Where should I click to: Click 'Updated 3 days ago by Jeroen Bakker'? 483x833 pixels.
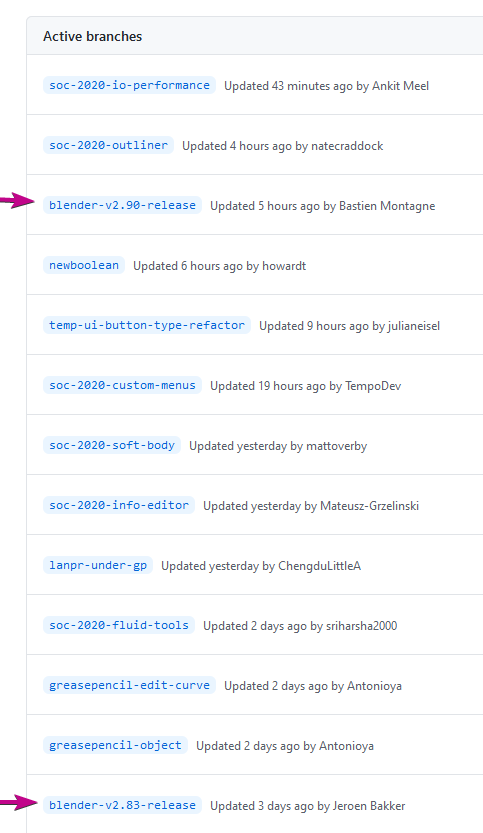[308, 806]
